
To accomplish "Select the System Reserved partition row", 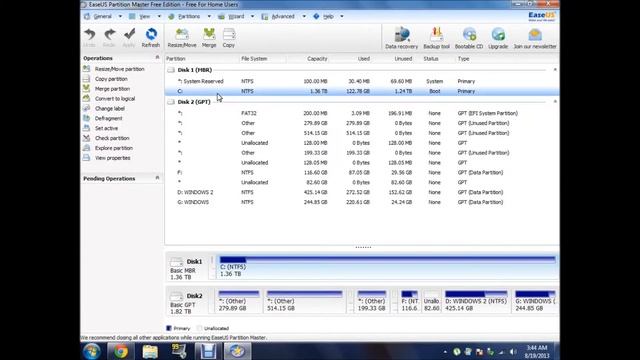I will 362,81.
